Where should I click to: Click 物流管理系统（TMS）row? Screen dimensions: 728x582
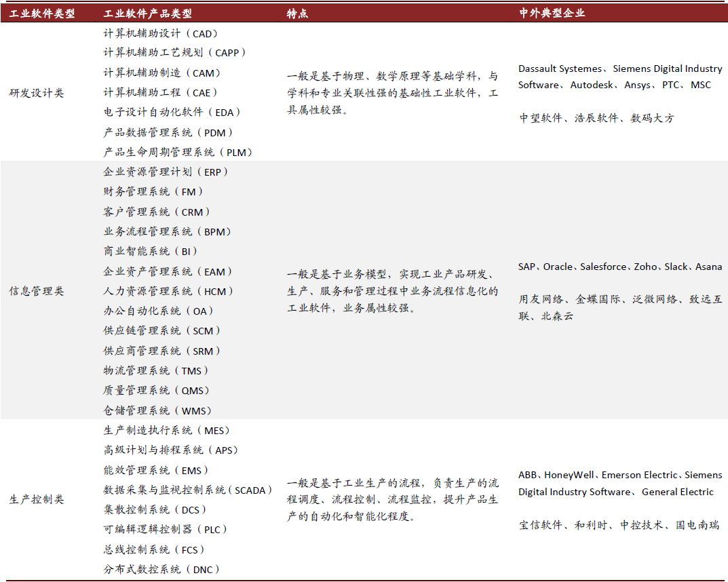tap(155, 370)
